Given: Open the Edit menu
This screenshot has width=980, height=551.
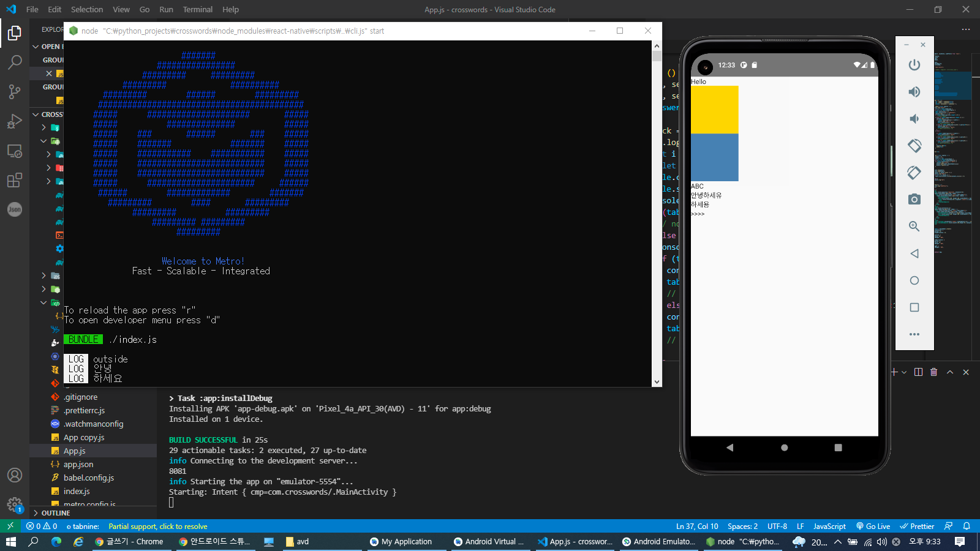Looking at the screenshot, I should 55,9.
